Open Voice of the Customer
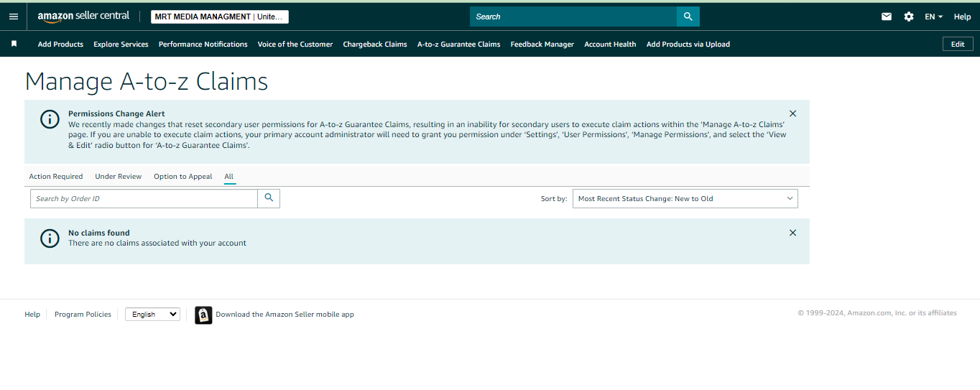The image size is (980, 390). coord(295,44)
